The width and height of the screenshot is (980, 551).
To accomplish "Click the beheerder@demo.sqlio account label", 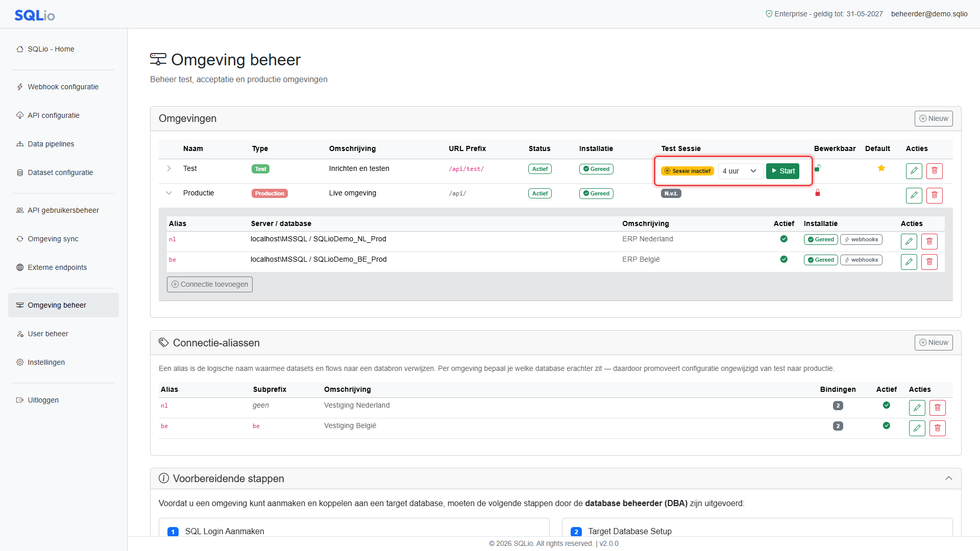I will pyautogui.click(x=929, y=14).
